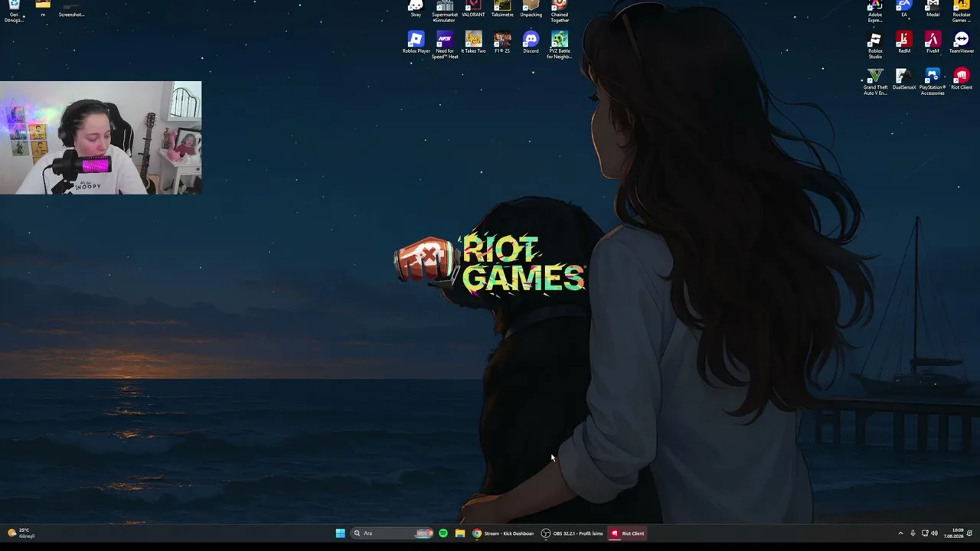Click the EA app desktop shortcut
This screenshot has height=551, width=980.
coord(904,8)
